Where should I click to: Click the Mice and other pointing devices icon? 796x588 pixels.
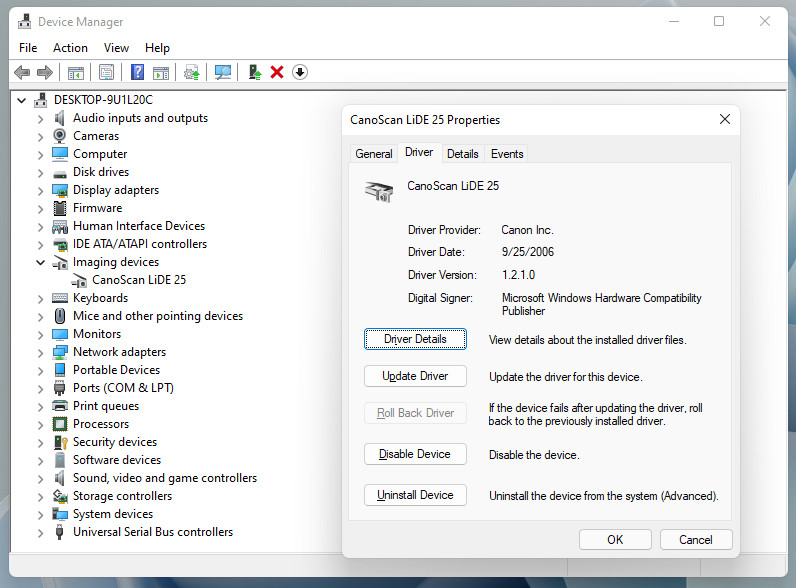(x=60, y=316)
